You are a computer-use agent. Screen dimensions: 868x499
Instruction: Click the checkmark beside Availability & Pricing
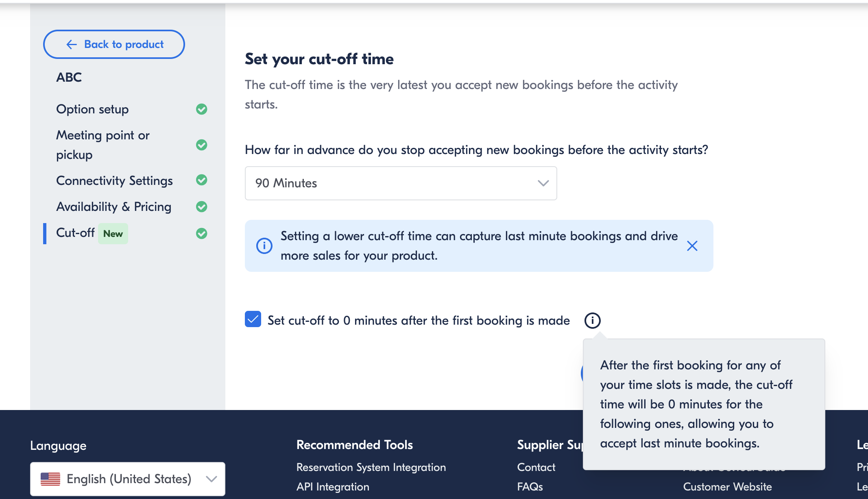(201, 207)
